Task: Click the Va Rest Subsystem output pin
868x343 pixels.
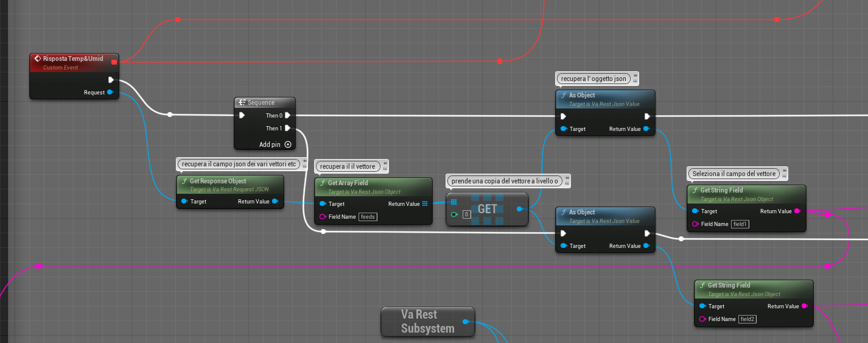Action: (465, 321)
